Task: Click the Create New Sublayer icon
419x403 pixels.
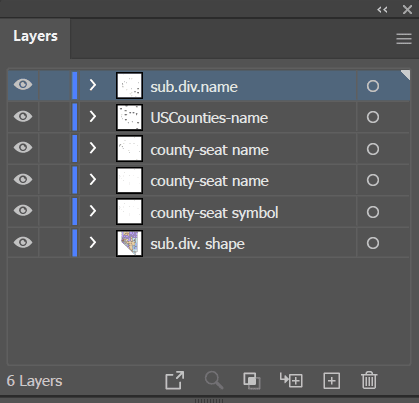Action: pos(291,380)
